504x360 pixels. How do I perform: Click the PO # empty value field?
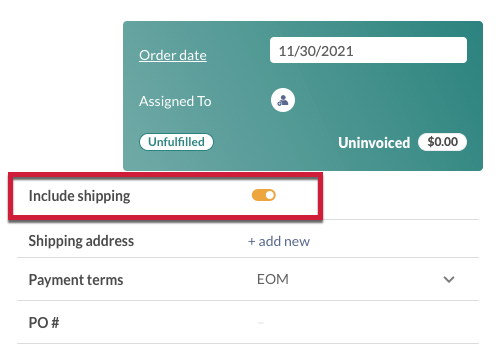[261, 323]
